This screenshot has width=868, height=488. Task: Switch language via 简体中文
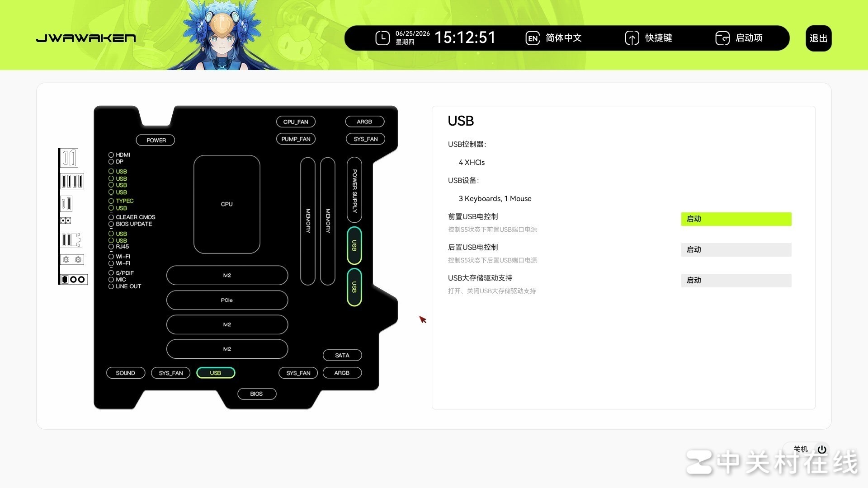[x=563, y=38]
